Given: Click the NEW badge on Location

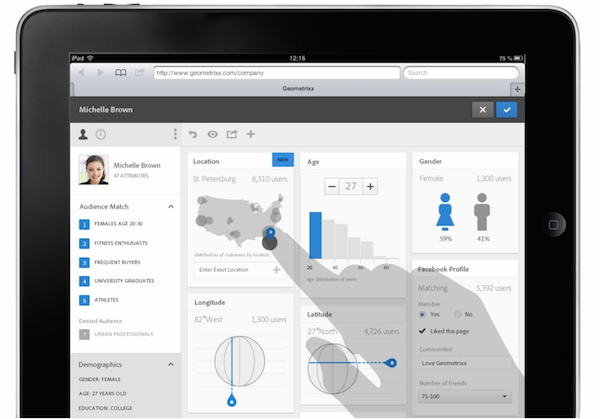Looking at the screenshot, I should (x=283, y=160).
